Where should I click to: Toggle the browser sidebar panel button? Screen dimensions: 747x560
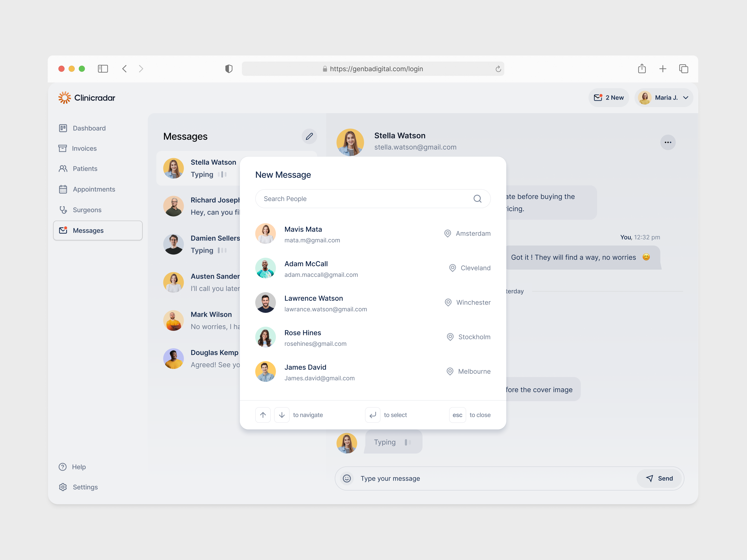(103, 68)
